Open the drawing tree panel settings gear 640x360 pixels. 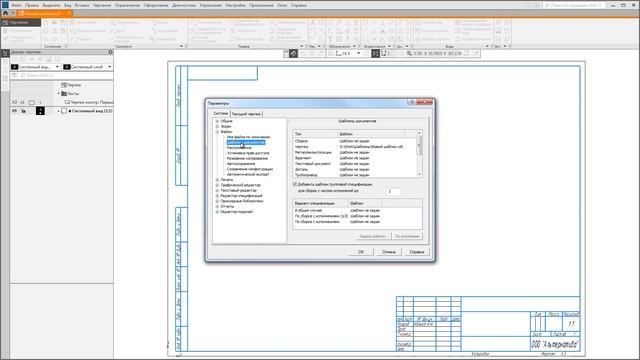pos(110,52)
